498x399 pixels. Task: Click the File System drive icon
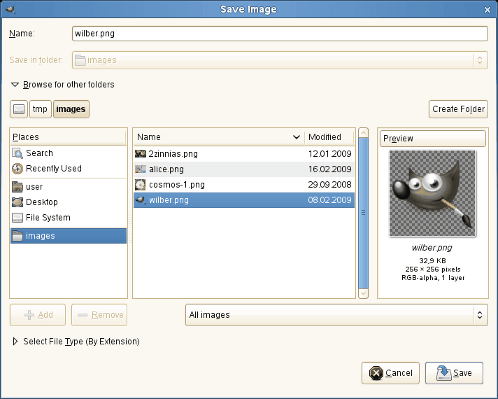[x=17, y=218]
